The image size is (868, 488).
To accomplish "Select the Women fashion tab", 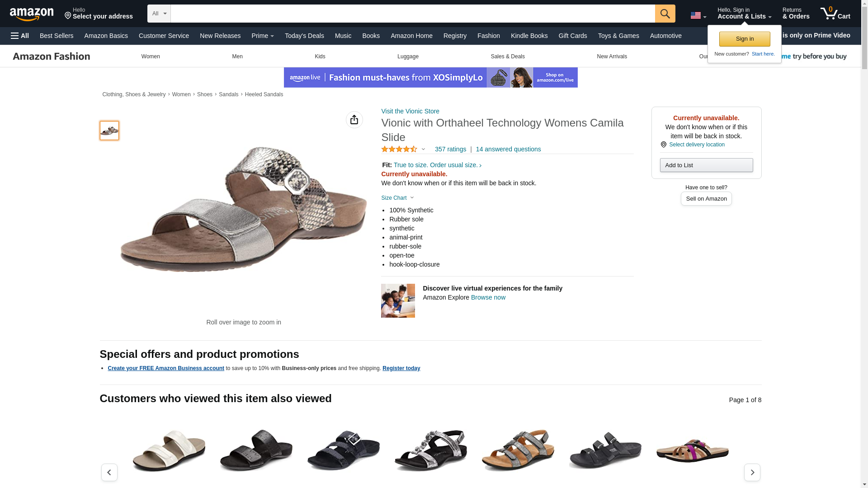I will tap(151, 56).
